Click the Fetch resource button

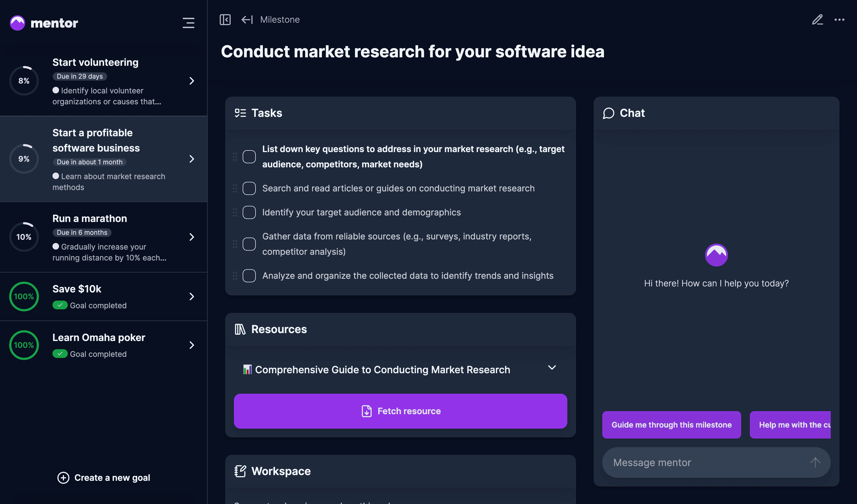(x=400, y=411)
